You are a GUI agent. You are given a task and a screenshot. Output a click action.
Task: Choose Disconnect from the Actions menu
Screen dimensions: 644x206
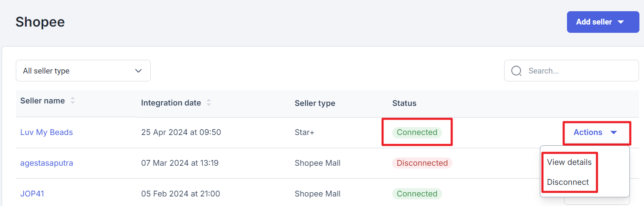(x=568, y=182)
